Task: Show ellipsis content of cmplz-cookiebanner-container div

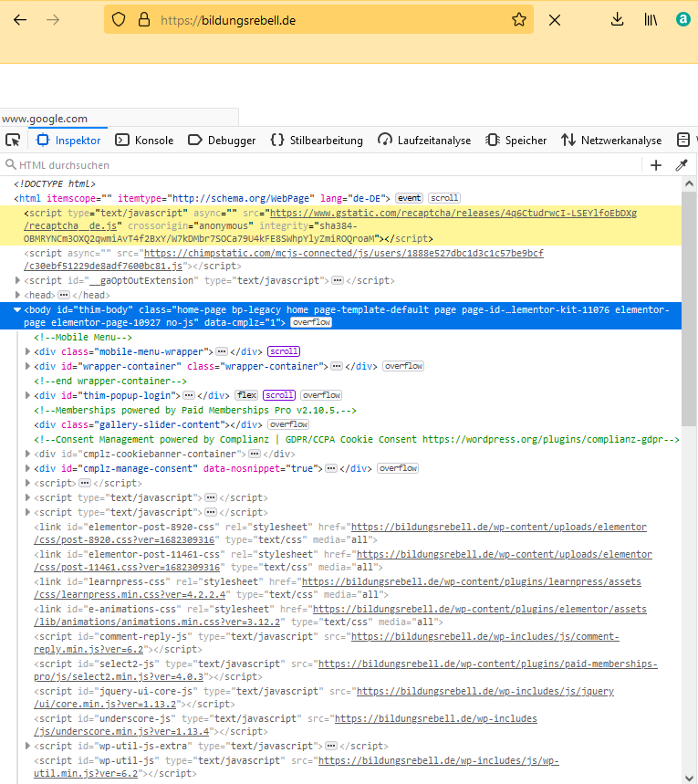Action: point(255,454)
